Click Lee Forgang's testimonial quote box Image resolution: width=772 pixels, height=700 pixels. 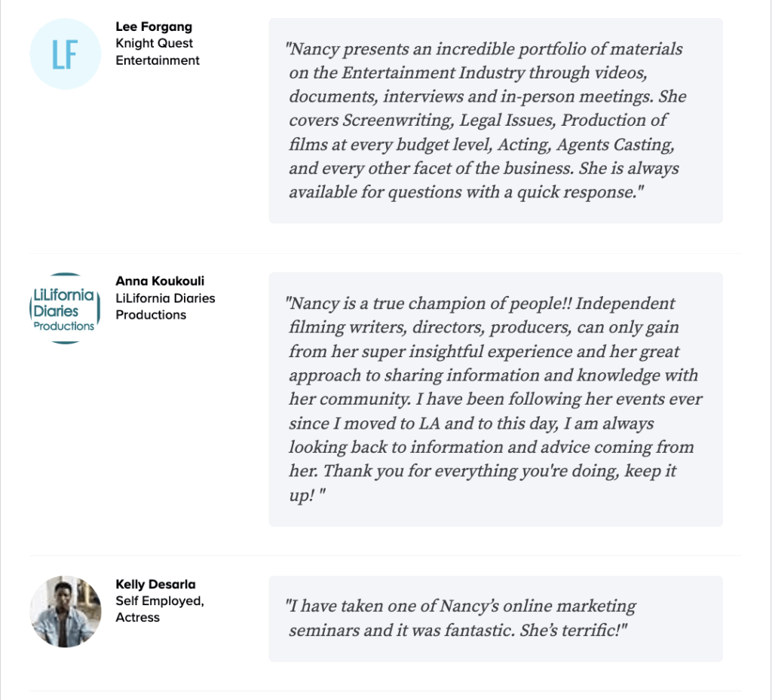point(495,121)
